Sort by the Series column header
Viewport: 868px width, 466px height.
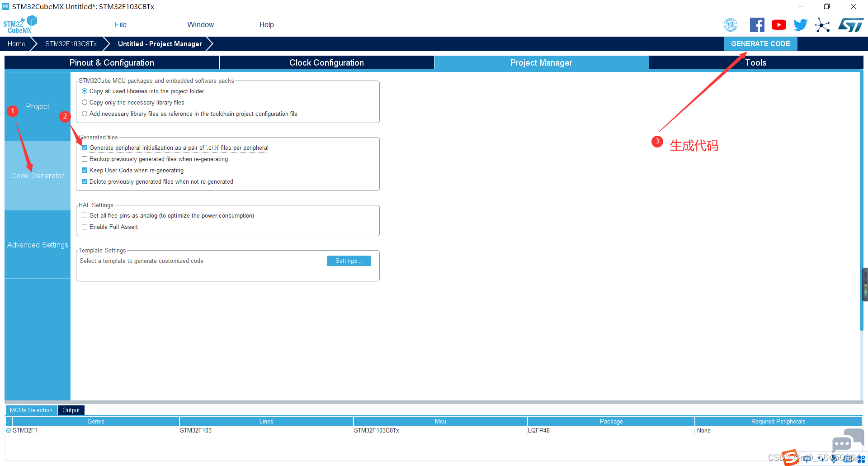pyautogui.click(x=96, y=422)
